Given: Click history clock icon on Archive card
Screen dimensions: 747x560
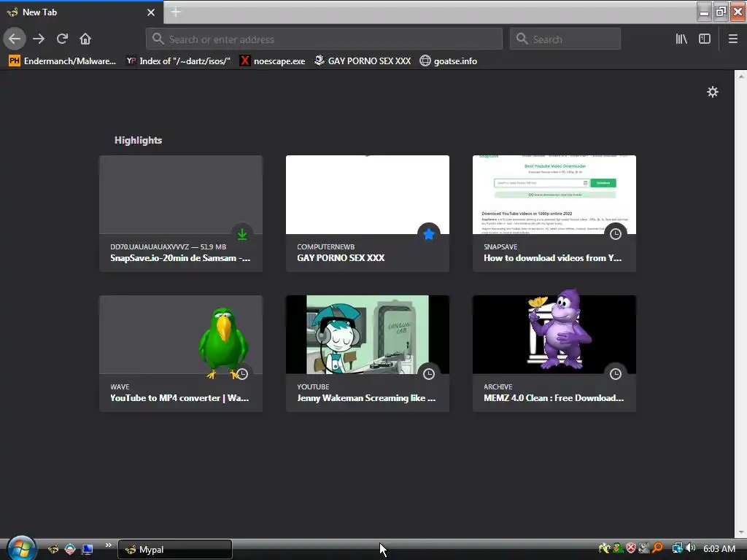Looking at the screenshot, I should point(616,374).
